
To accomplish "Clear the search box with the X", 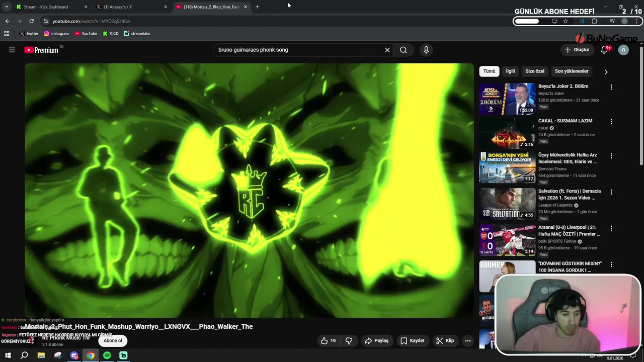I will point(387,50).
